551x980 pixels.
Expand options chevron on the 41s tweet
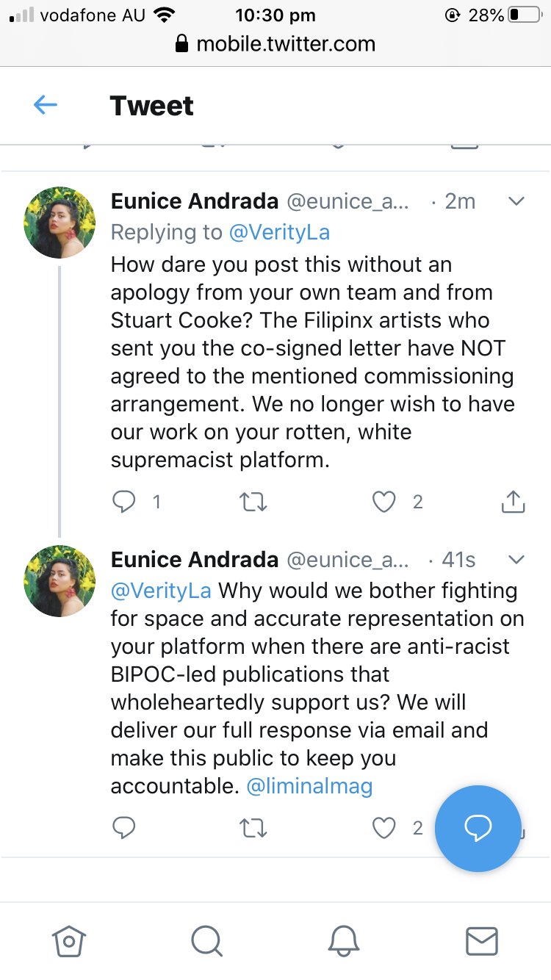(x=516, y=560)
